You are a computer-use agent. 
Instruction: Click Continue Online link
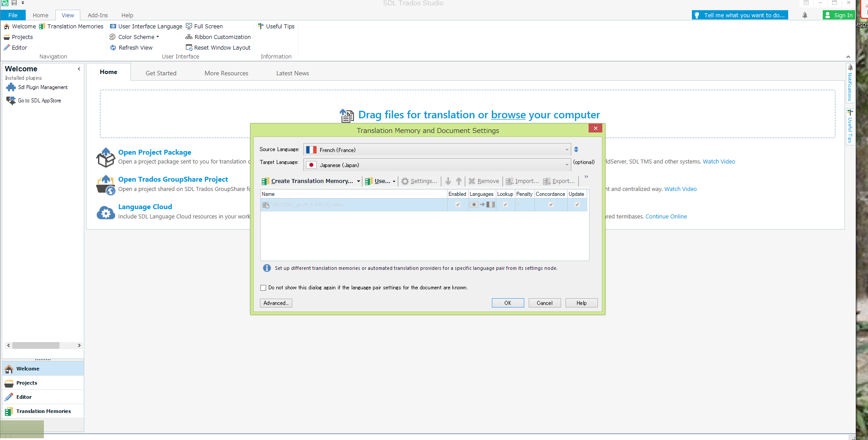coord(666,217)
